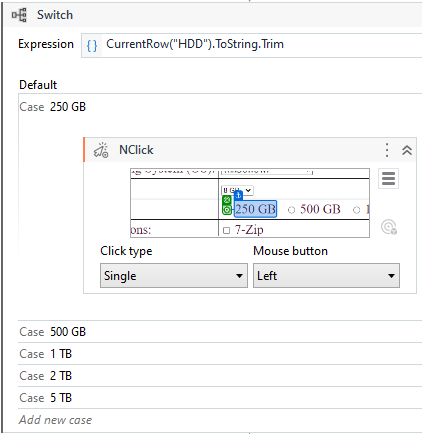Click the blue anchor marker in screenshot
The width and height of the screenshot is (422, 434).
click(x=238, y=195)
